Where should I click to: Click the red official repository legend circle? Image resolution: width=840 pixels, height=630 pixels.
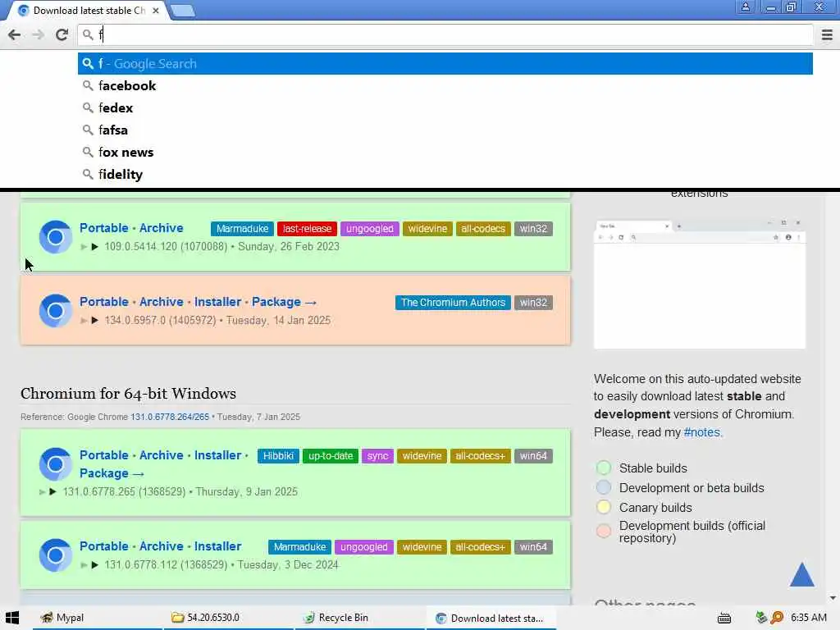point(604,531)
